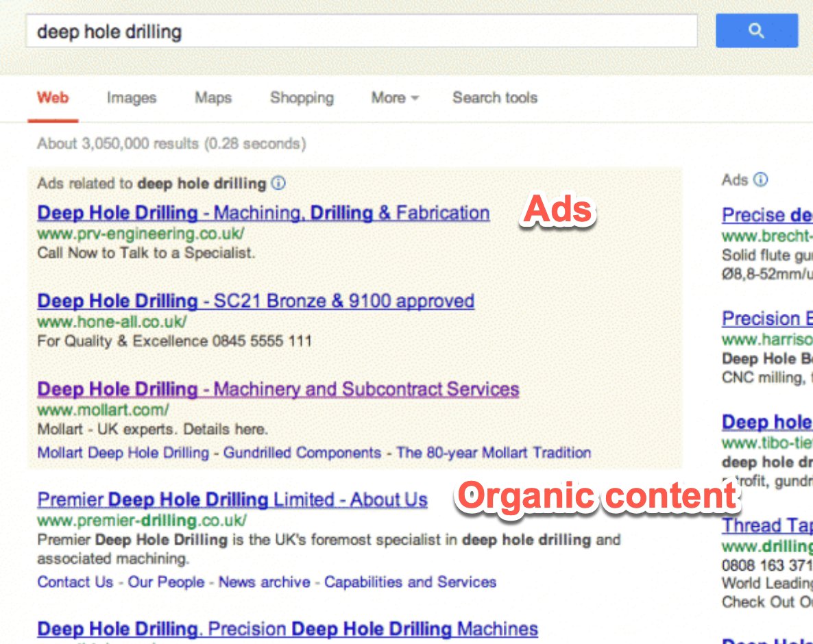The height and width of the screenshot is (644, 813).
Task: Expand the More dropdown menu
Action: click(395, 97)
